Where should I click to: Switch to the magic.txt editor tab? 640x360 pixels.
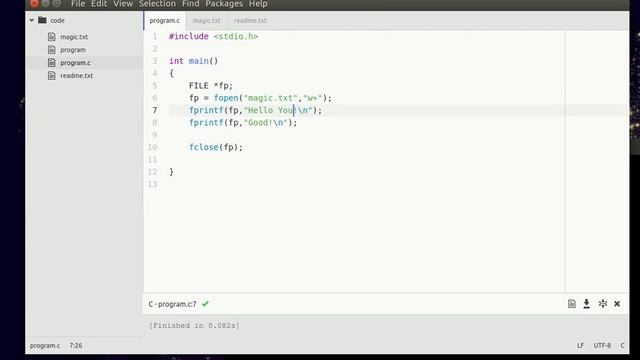(x=206, y=20)
